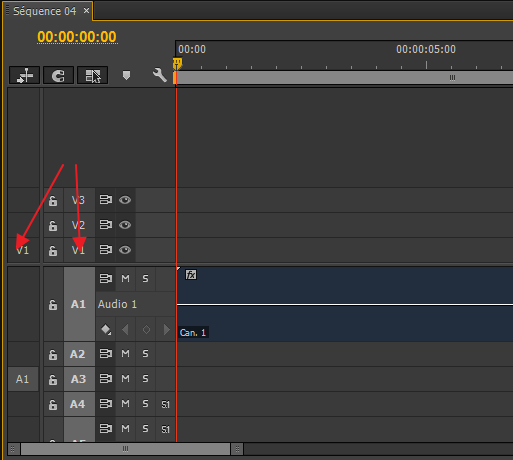Screen dimensions: 513x460
Task: Add a marker with the marker icon
Action: (126, 75)
